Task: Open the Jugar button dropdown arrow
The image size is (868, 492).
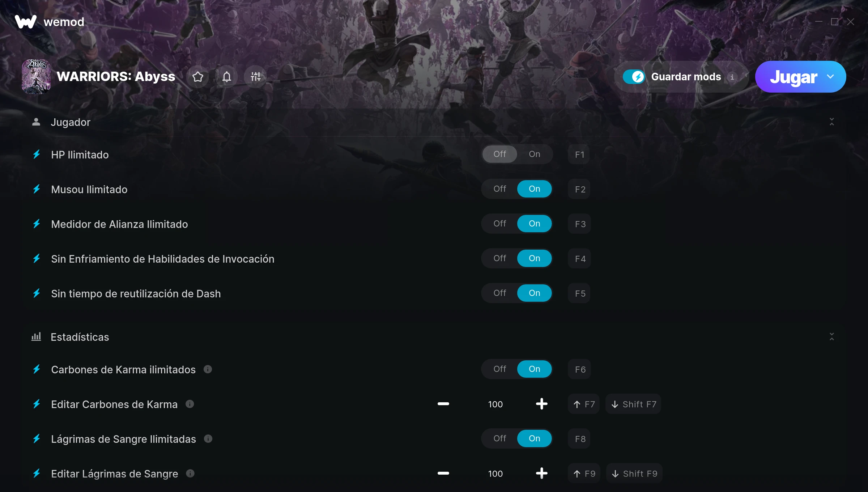Action: point(830,77)
